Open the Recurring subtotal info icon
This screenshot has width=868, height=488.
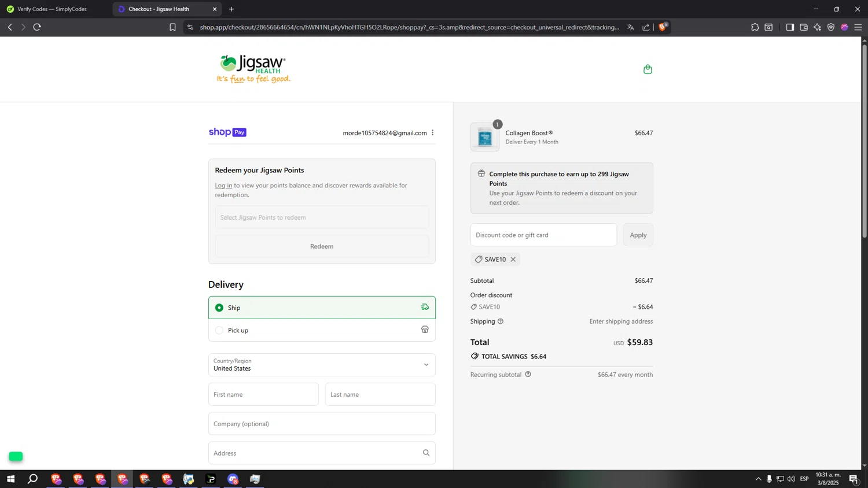[528, 375]
